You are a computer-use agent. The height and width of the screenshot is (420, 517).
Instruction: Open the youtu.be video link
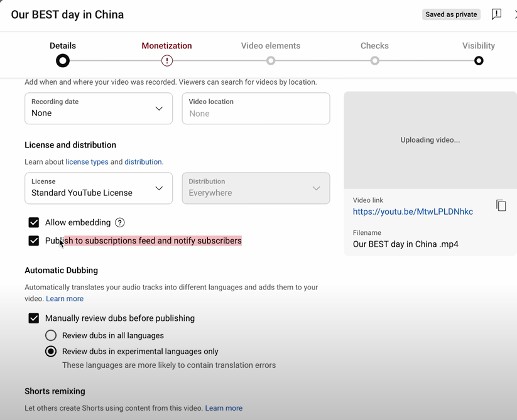coord(413,212)
